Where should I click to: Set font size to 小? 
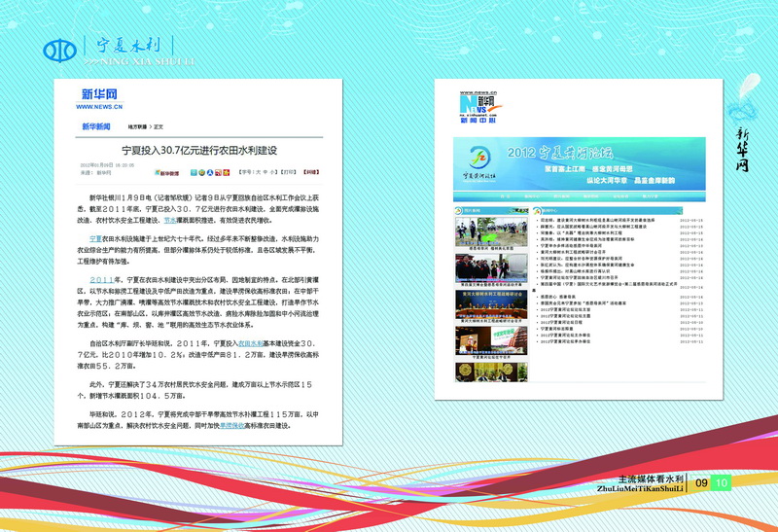pos(273,172)
